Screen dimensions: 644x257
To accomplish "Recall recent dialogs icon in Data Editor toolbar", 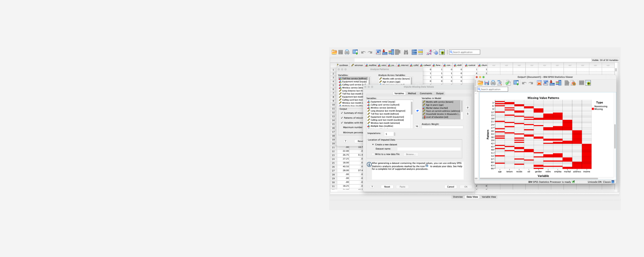I will pyautogui.click(x=355, y=52).
